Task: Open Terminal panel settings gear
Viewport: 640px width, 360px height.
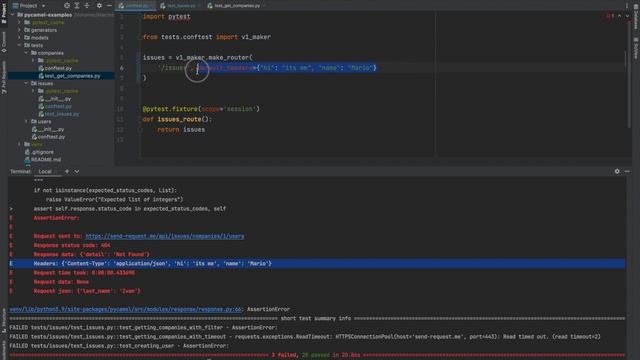Action: (617, 171)
